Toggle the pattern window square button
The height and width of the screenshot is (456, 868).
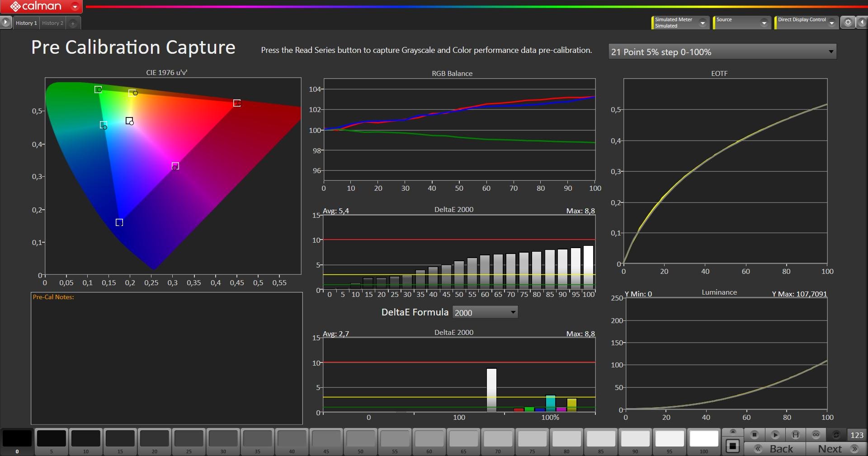[x=733, y=447]
